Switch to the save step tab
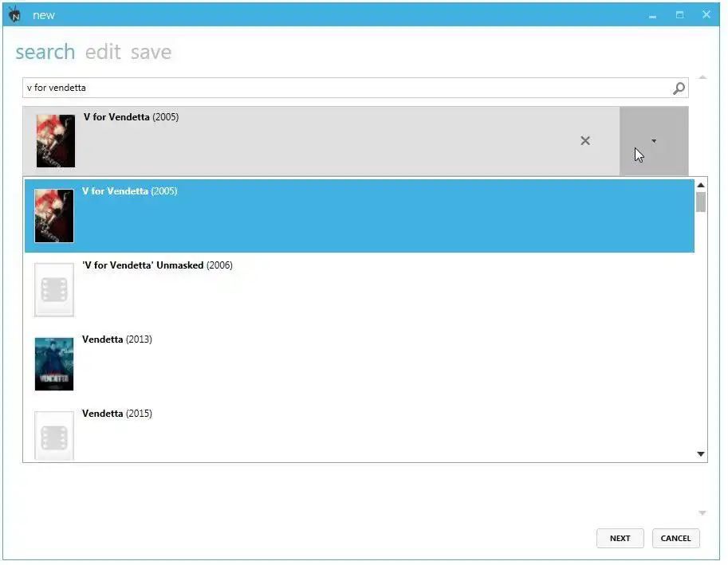The height and width of the screenshot is (565, 728). 151,52
